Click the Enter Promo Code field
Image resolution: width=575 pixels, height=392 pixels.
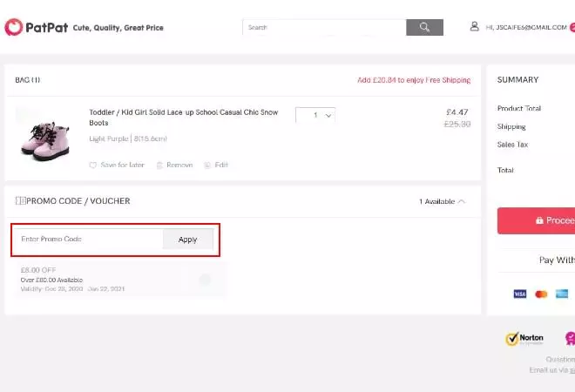pos(88,239)
